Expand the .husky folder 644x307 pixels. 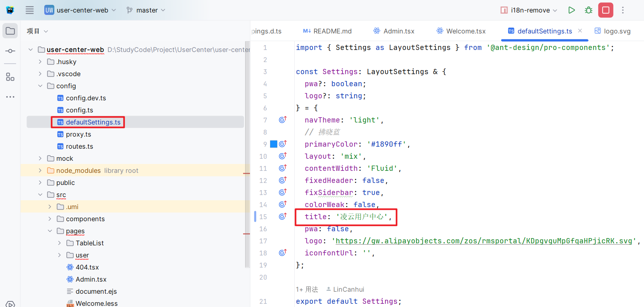point(40,62)
